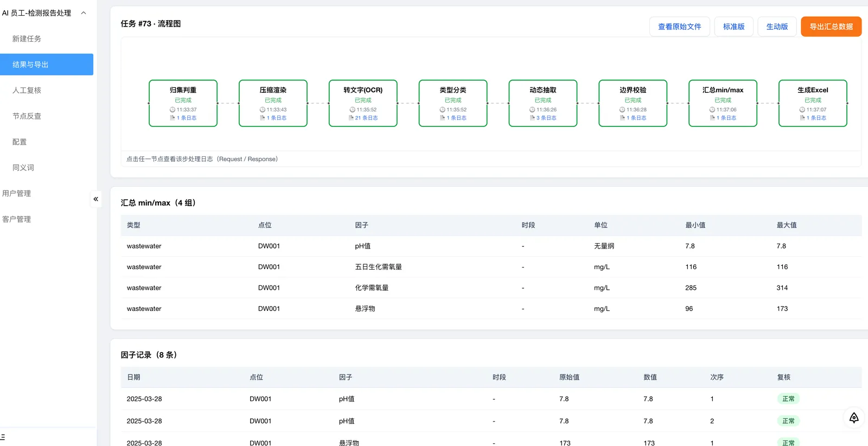Collapse the AI 员工-检测报告处理 menu group
868x446 pixels.
(x=84, y=13)
